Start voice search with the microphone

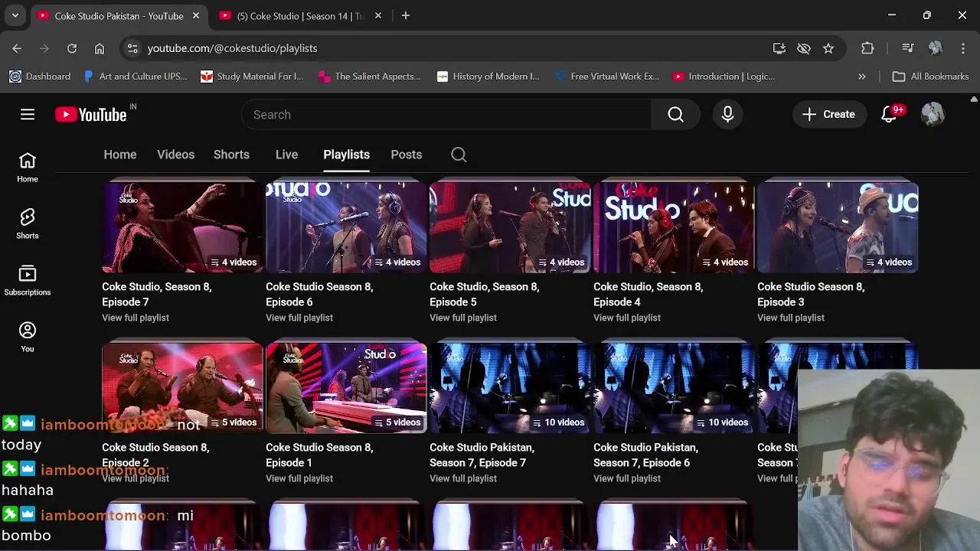click(x=727, y=115)
